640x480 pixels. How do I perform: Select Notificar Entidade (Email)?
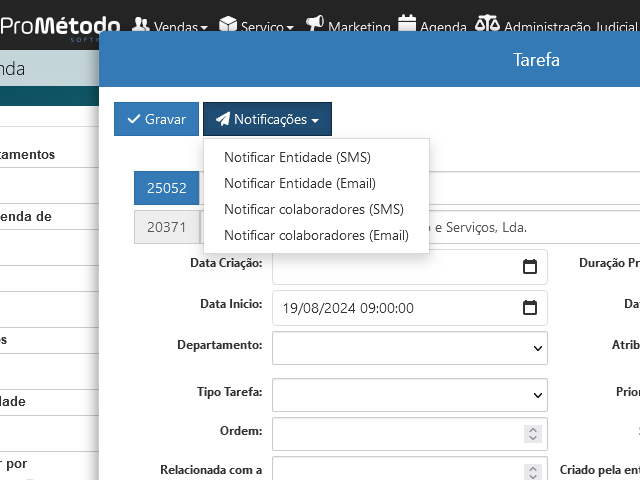(x=300, y=183)
